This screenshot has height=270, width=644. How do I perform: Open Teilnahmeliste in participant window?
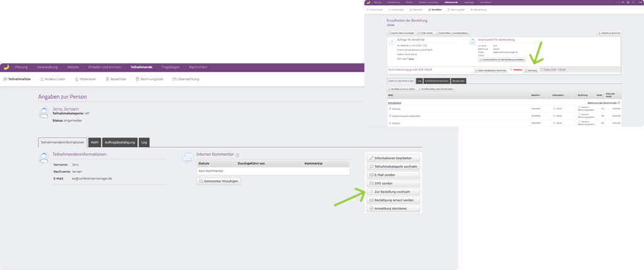pos(17,78)
